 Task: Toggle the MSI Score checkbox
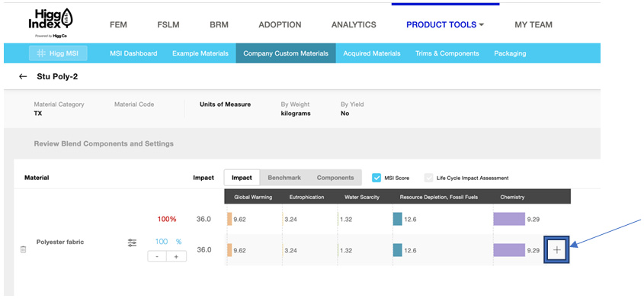point(376,178)
